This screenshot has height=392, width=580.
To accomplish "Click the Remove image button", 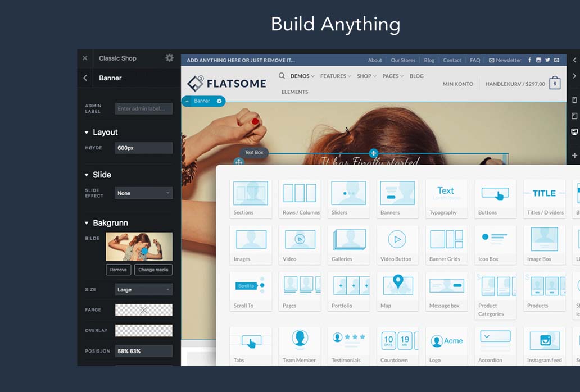I will 118,270.
